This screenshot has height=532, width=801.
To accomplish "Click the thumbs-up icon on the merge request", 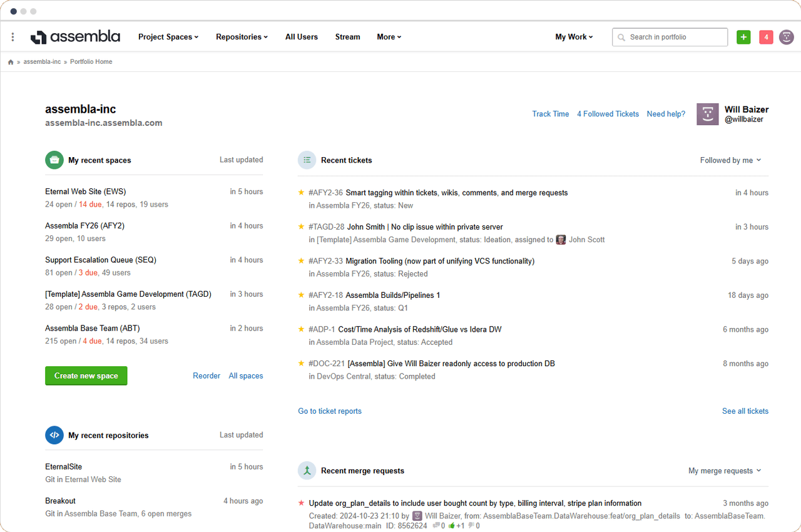I will pyautogui.click(x=452, y=526).
